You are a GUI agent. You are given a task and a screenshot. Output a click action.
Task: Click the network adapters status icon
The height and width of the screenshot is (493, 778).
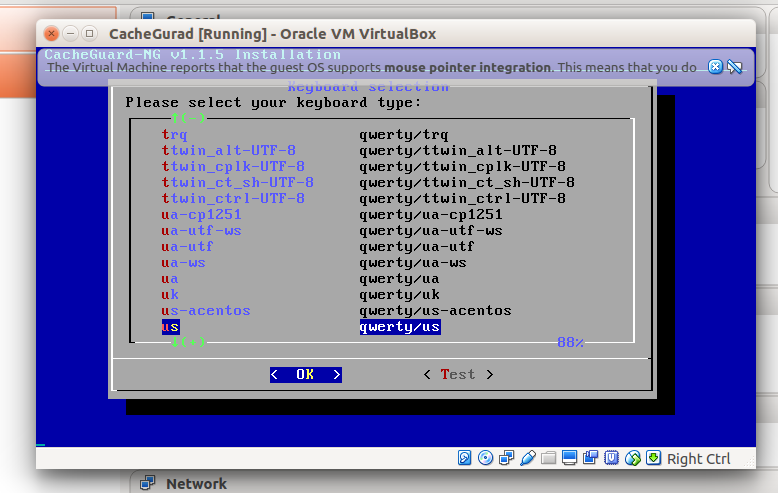(x=506, y=458)
